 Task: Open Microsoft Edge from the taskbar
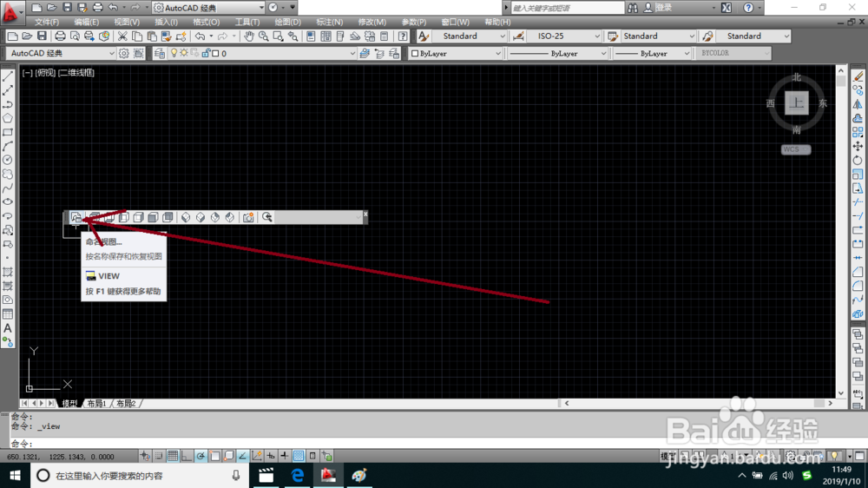pos(297,475)
